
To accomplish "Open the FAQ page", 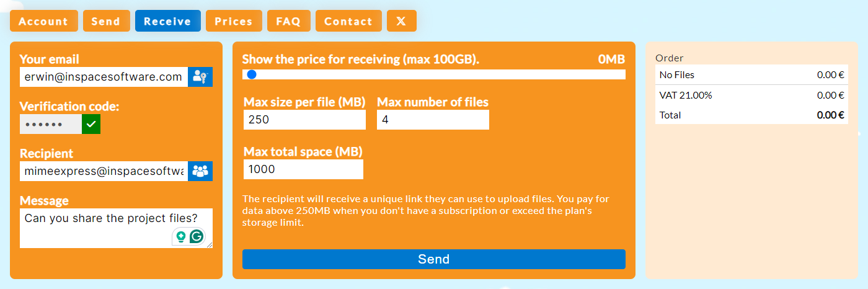I will click(x=288, y=21).
